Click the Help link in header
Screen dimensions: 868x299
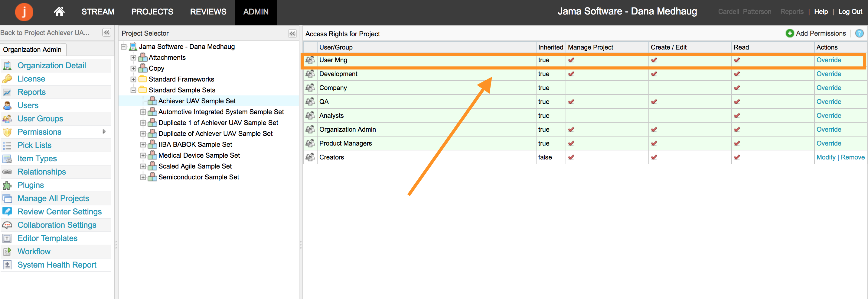[x=821, y=12]
